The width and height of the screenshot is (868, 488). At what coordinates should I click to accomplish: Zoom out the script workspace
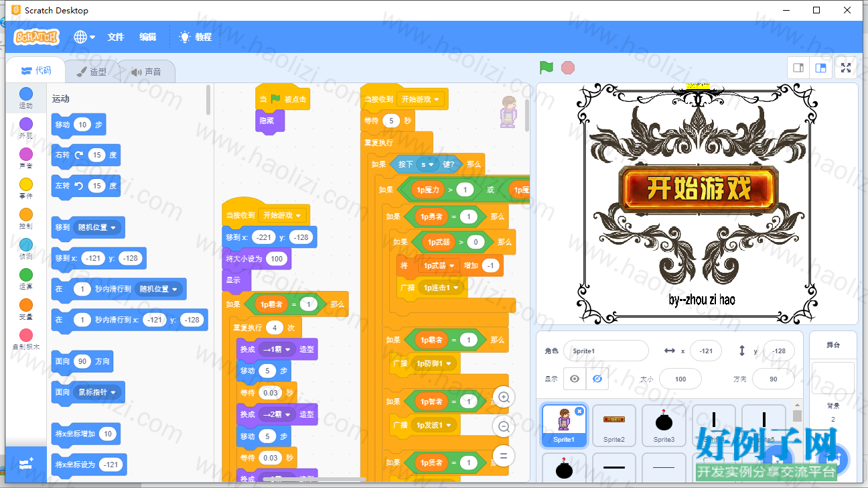pos(504,426)
